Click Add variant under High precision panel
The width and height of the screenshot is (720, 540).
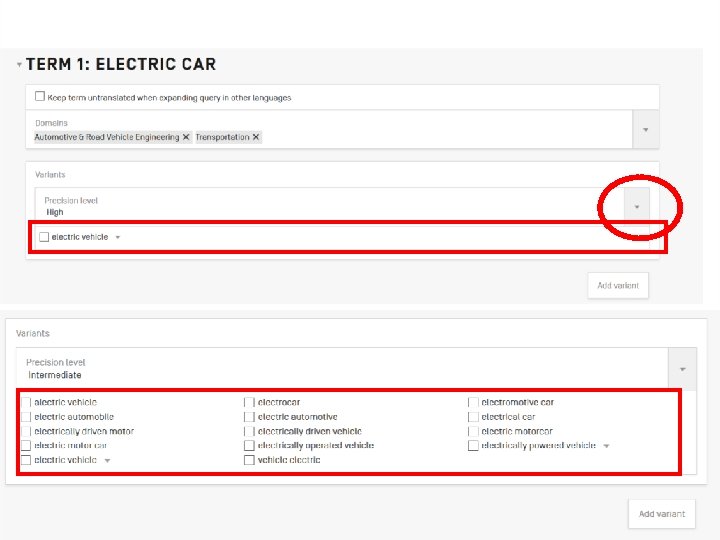[x=618, y=285]
